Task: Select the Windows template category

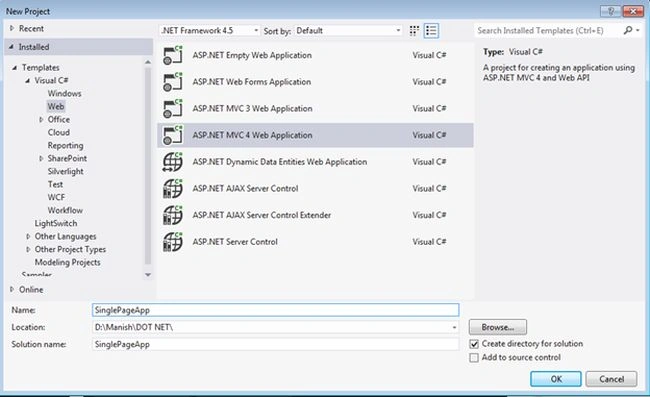Action: pos(64,94)
